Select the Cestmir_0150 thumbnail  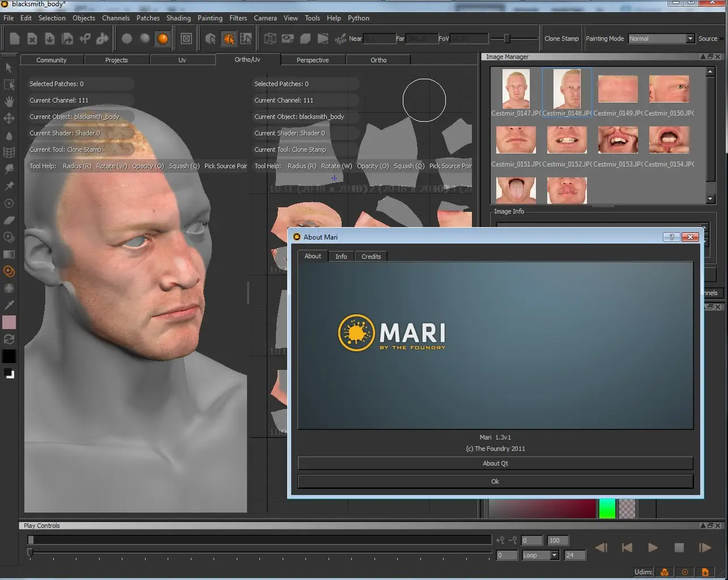[x=669, y=89]
